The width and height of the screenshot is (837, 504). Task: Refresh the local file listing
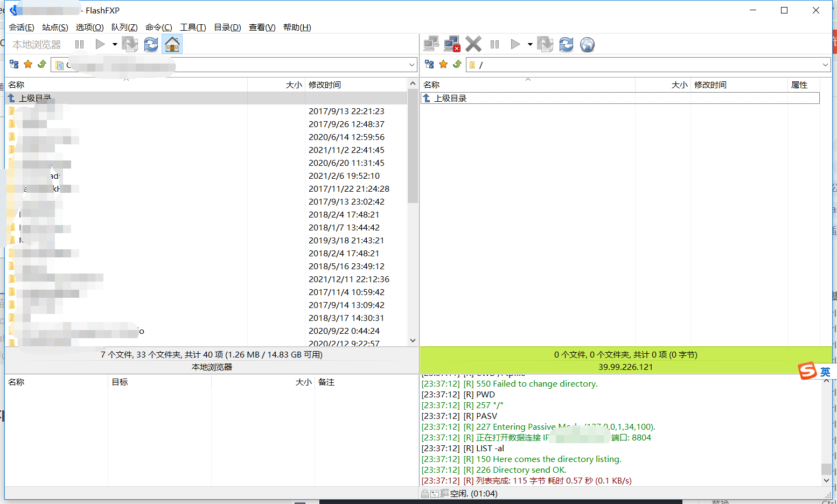151,44
